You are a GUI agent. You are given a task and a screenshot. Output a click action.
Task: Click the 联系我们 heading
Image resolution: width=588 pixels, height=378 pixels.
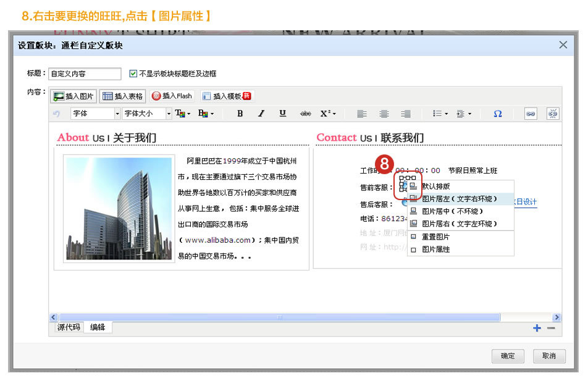click(x=402, y=138)
